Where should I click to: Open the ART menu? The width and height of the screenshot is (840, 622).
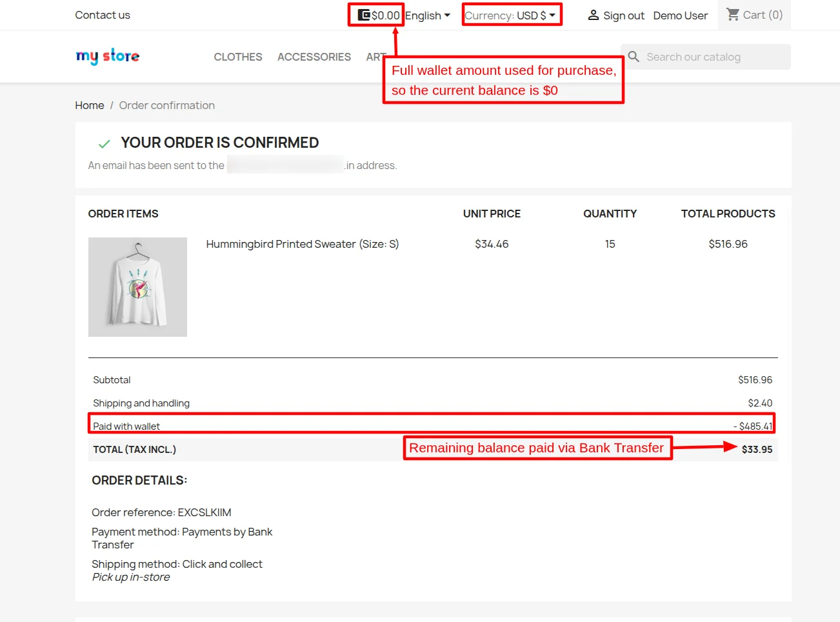click(x=375, y=57)
